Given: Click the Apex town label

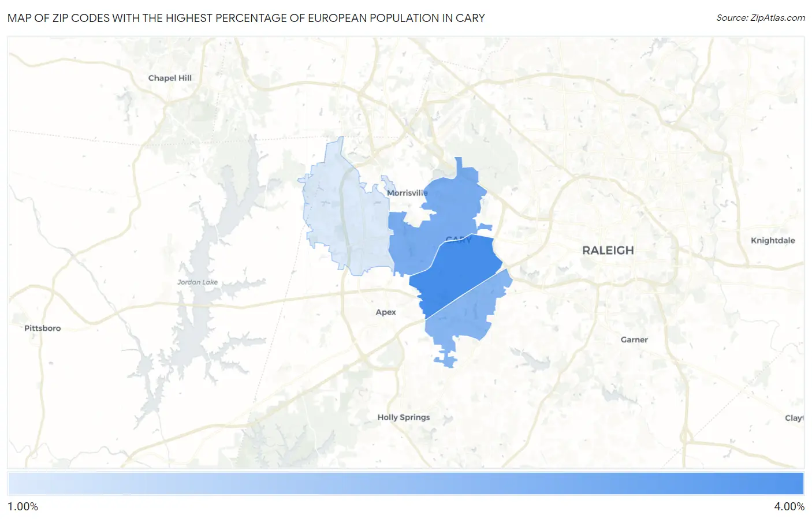Looking at the screenshot, I should [386, 312].
